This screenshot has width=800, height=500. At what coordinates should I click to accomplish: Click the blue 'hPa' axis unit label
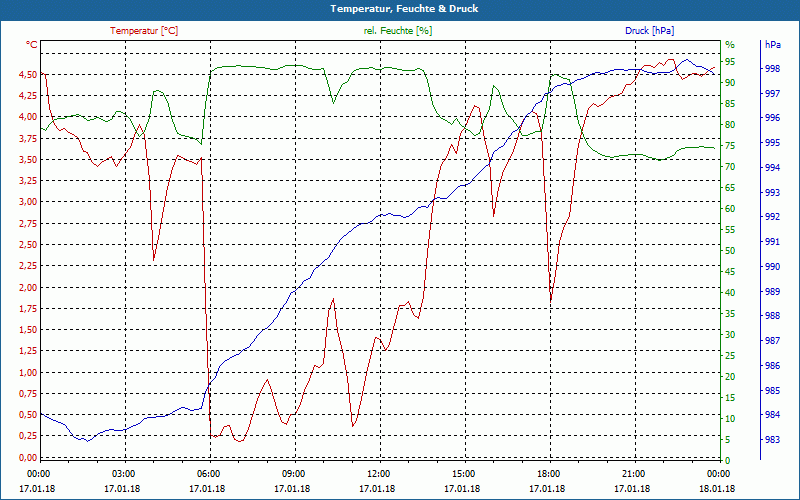772,45
